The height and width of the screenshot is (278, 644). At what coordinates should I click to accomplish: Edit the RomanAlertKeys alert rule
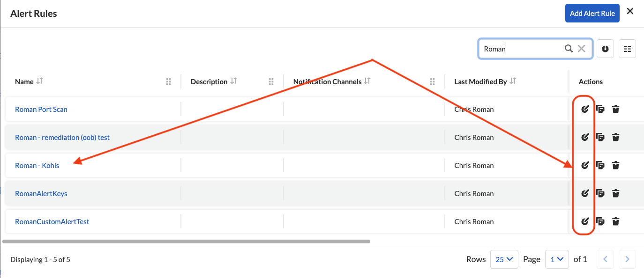click(x=584, y=194)
